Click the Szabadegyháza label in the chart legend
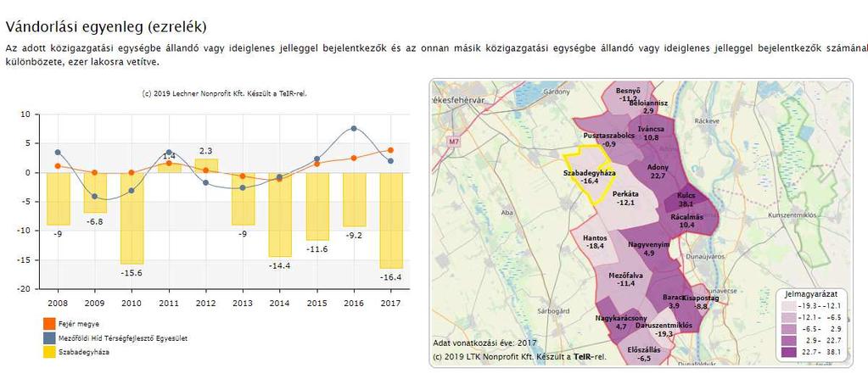868x379 pixels. [x=83, y=352]
